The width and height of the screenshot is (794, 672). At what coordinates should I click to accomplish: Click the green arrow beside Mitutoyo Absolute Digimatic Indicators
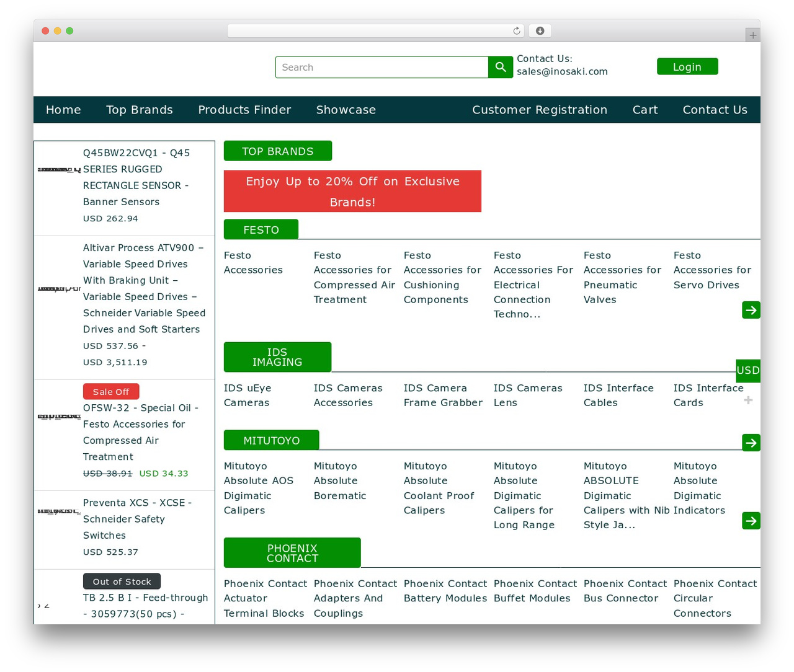point(751,521)
